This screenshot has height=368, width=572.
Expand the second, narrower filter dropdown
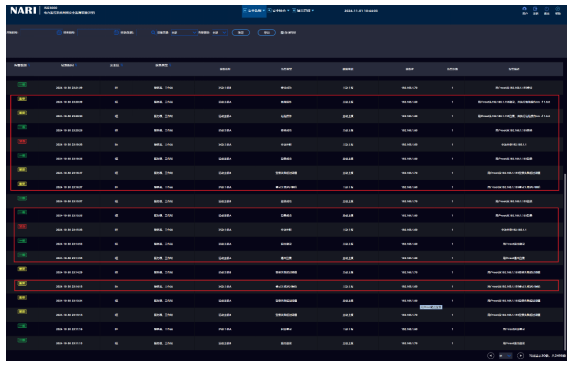(220, 32)
